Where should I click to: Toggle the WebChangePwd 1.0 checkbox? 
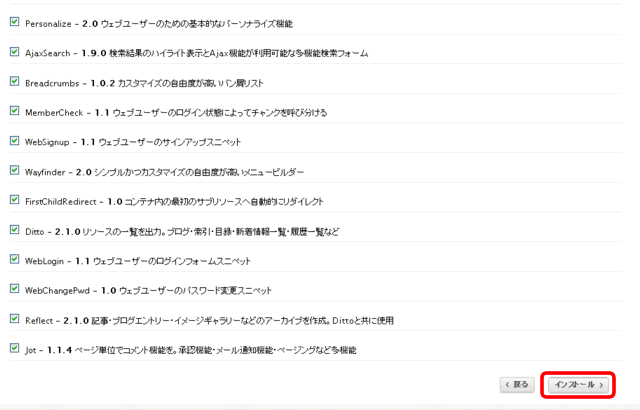pos(14,289)
